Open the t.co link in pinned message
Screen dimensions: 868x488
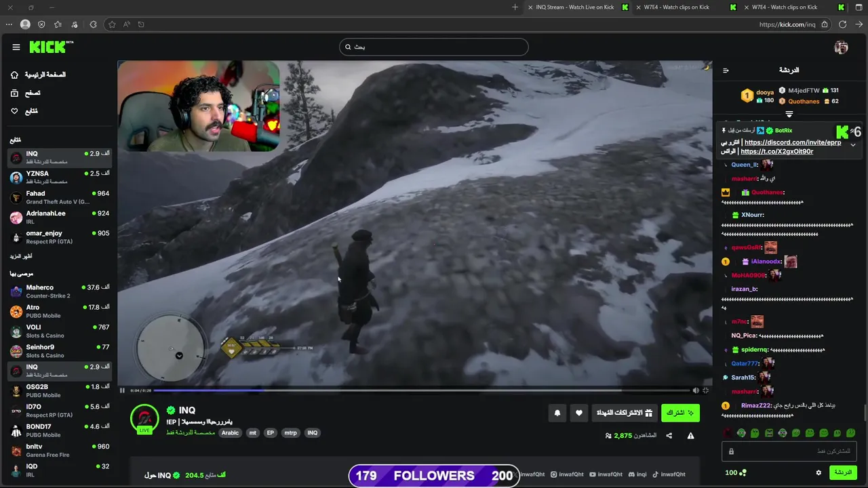click(x=776, y=152)
